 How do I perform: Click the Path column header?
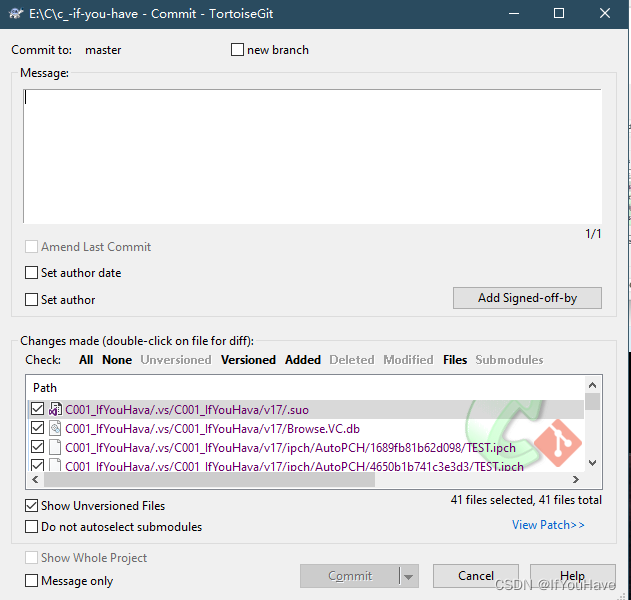[45, 388]
